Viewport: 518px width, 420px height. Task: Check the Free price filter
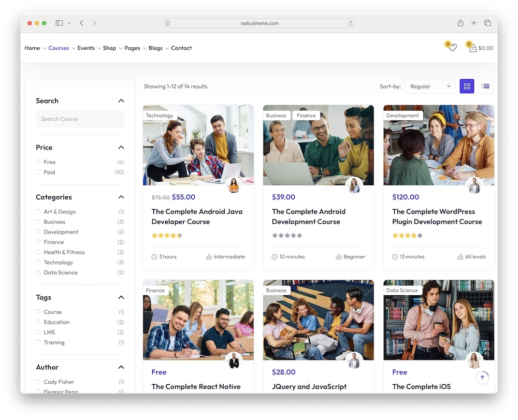38,162
